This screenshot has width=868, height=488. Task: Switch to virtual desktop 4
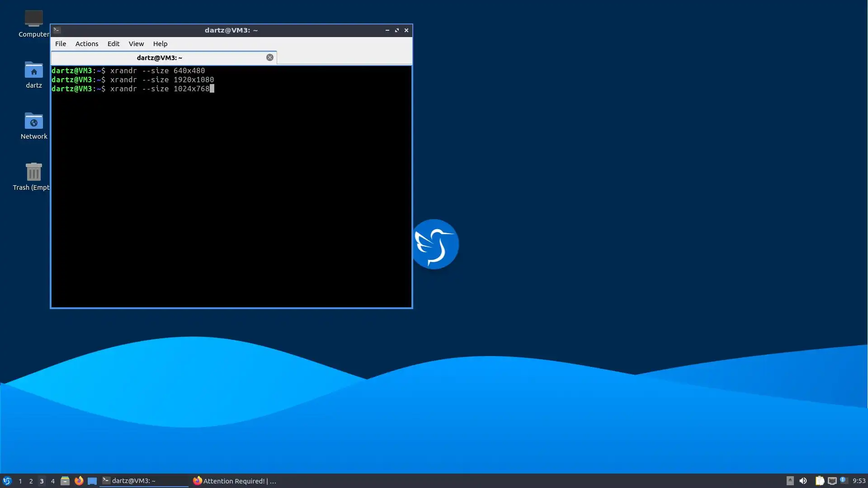click(x=52, y=481)
